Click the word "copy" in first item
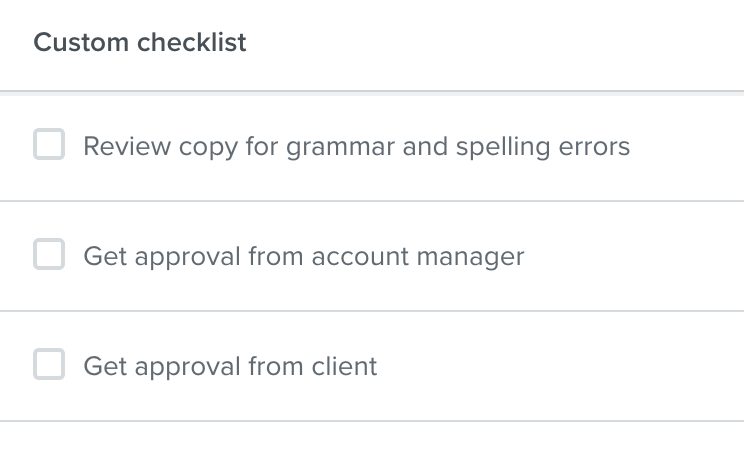The width and height of the screenshot is (744, 452). (208, 149)
